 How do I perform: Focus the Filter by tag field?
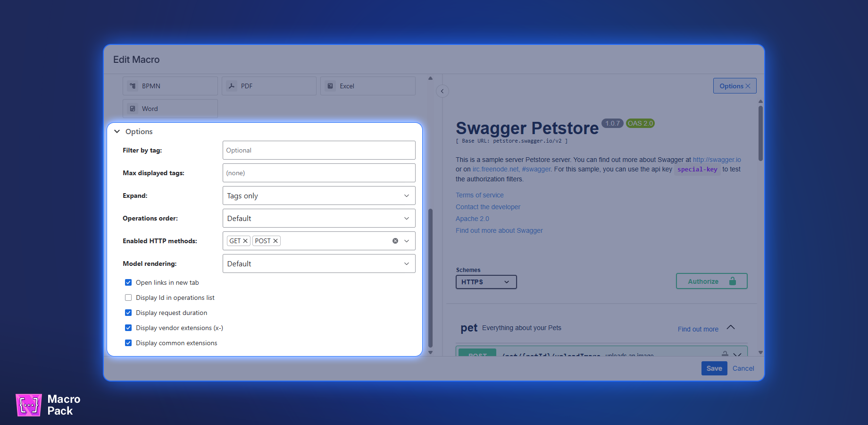click(x=319, y=150)
